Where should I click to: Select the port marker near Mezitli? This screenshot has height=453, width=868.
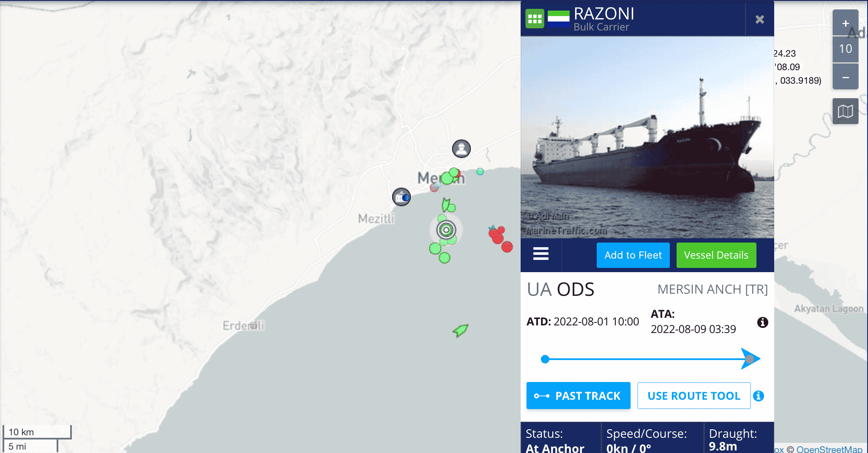coord(401,197)
